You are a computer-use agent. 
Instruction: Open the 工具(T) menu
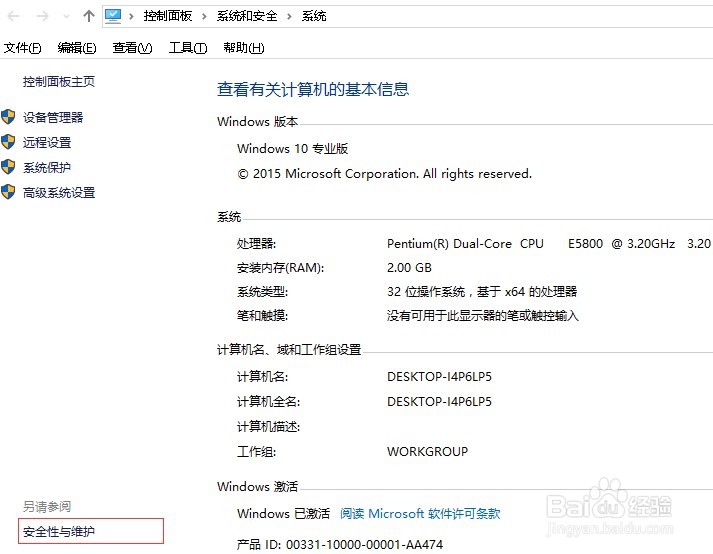(188, 48)
